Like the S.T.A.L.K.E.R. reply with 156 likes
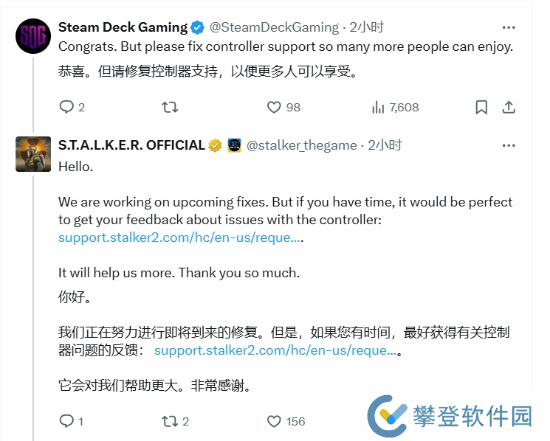 pos(274,421)
